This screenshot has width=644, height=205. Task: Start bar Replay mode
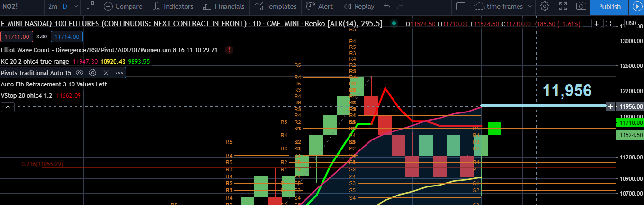coord(359,7)
